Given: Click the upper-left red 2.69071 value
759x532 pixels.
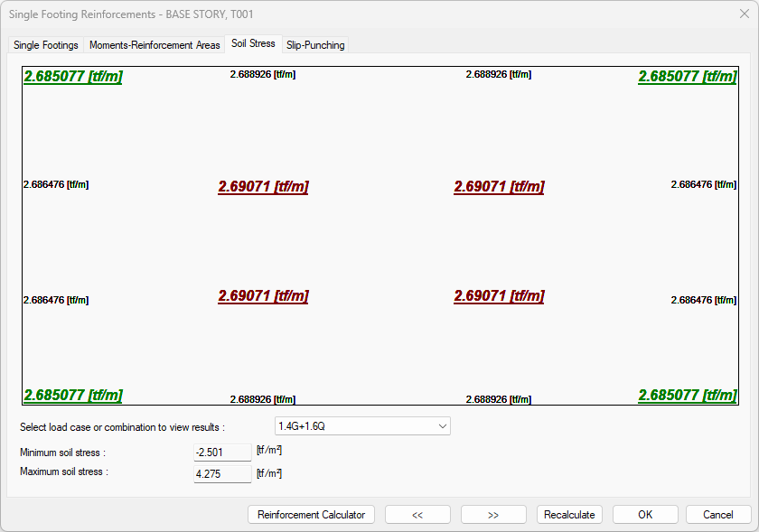Looking at the screenshot, I should [263, 186].
